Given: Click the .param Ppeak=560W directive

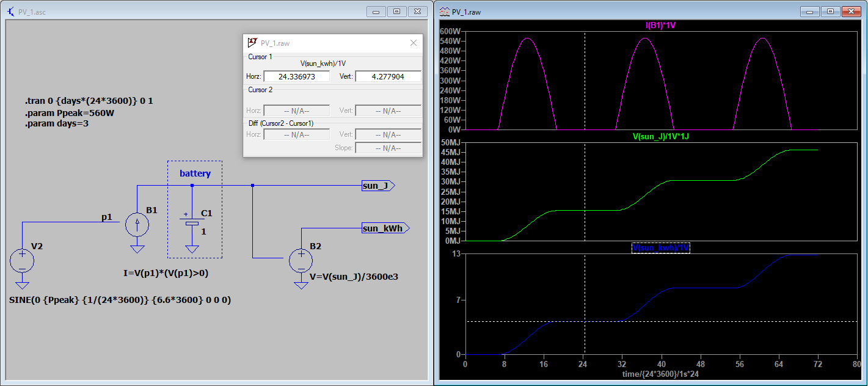Looking at the screenshot, I should point(68,112).
